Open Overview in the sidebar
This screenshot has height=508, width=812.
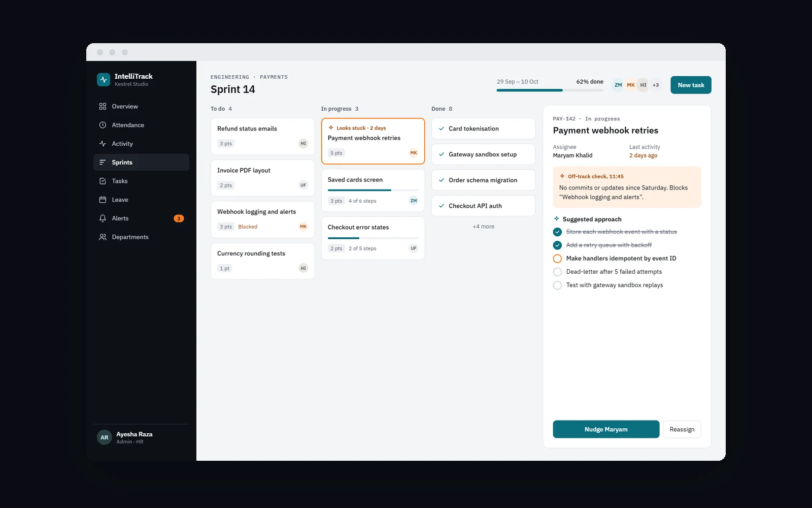141,106
